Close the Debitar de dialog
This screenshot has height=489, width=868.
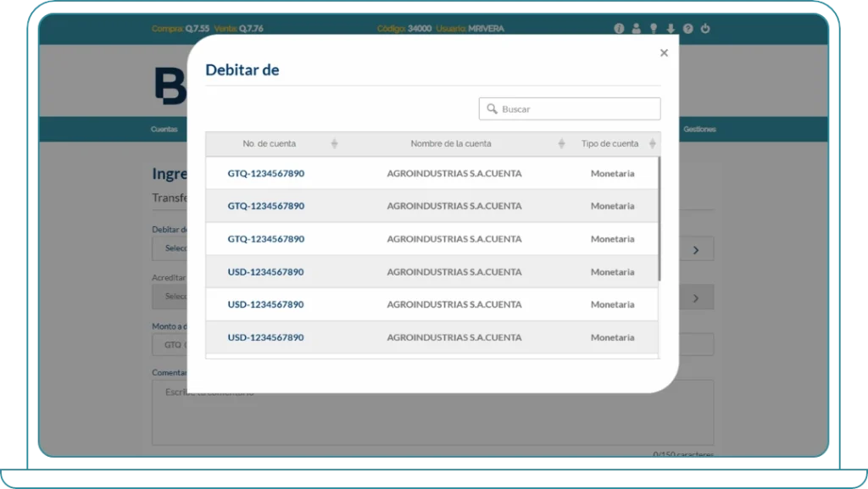point(664,53)
